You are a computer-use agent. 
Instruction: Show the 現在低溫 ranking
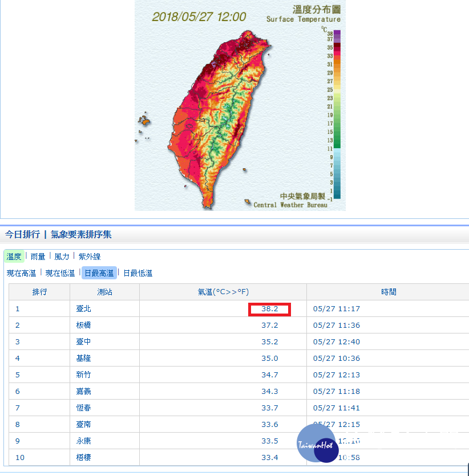(60, 274)
